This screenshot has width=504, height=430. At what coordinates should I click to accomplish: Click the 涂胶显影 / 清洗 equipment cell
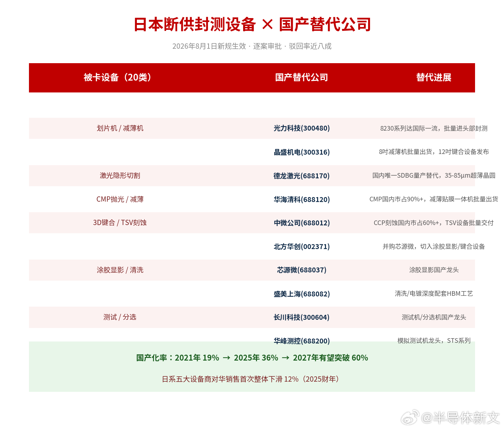tap(120, 270)
